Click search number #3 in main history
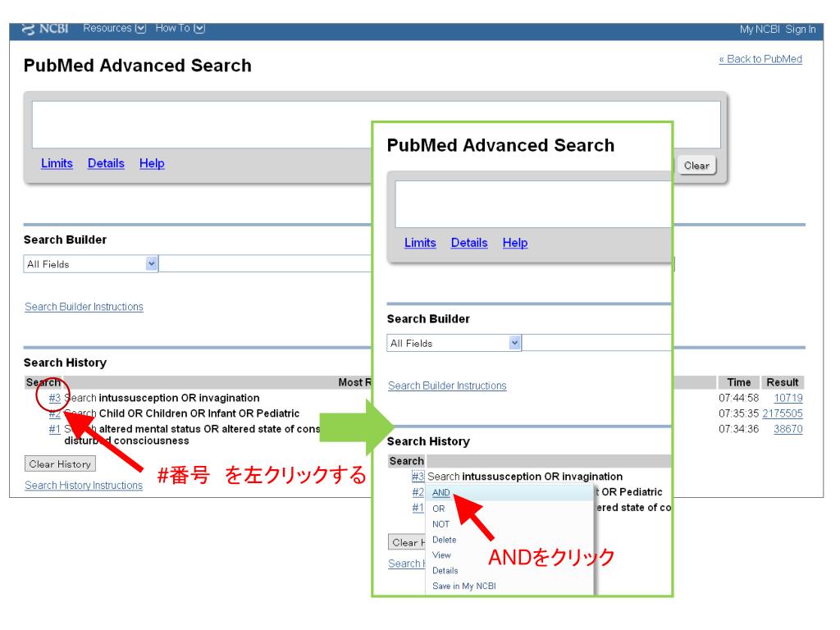 coord(55,398)
